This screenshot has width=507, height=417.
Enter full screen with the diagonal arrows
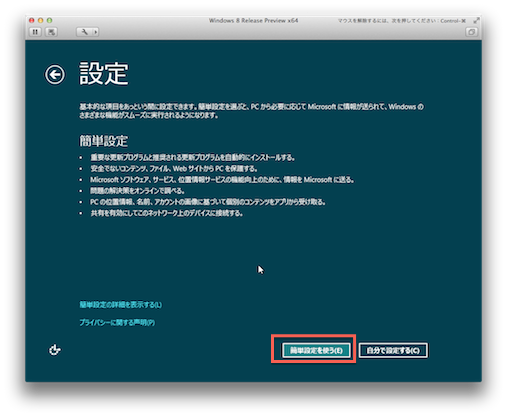click(x=477, y=20)
